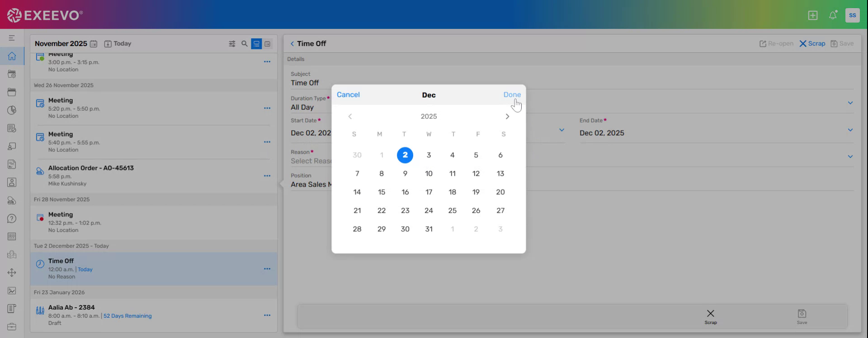The image size is (868, 338).
Task: Click Today link on Time Off
Action: (x=85, y=269)
